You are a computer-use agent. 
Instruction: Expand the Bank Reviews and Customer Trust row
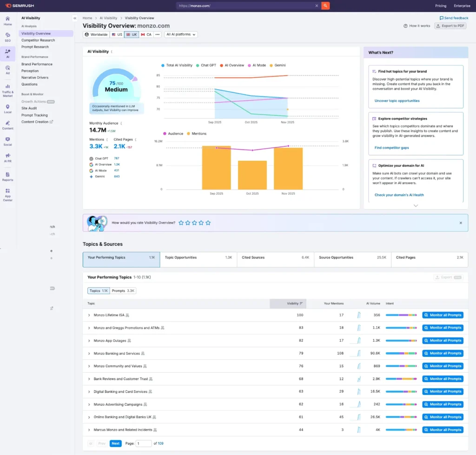tap(89, 379)
